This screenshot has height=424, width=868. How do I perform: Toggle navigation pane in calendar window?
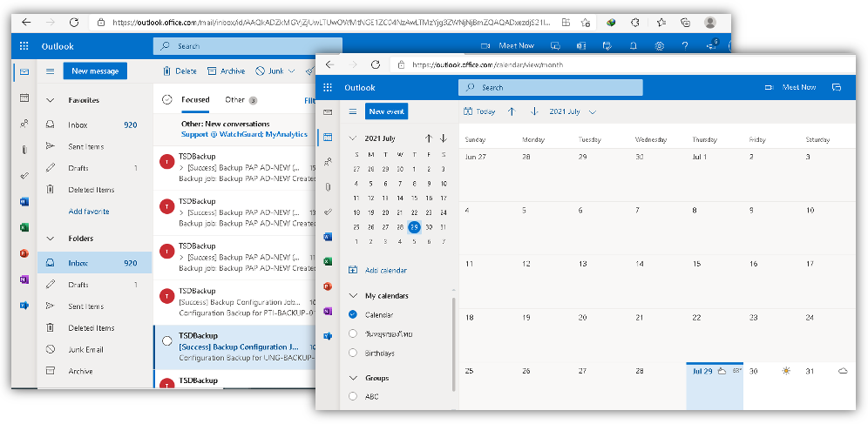pyautogui.click(x=353, y=111)
